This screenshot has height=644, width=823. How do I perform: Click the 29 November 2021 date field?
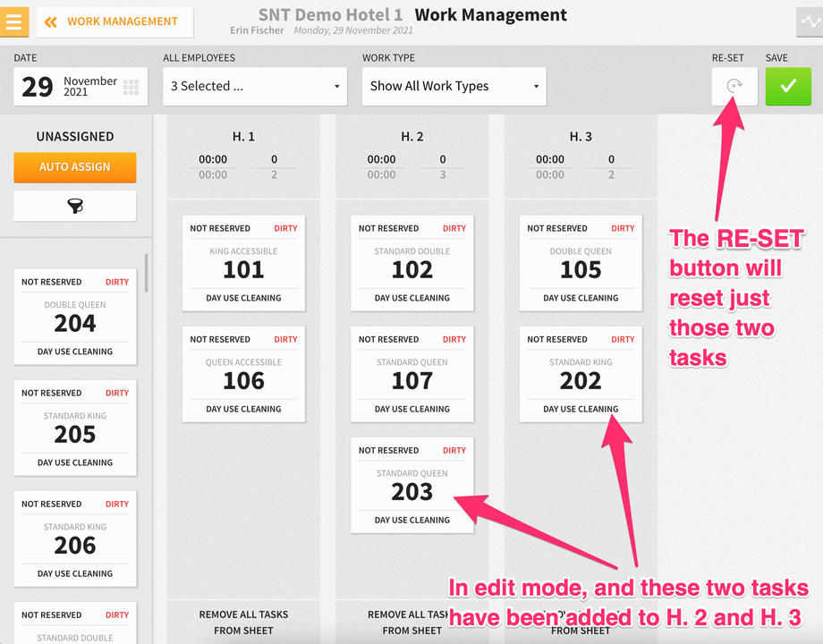[x=81, y=86]
